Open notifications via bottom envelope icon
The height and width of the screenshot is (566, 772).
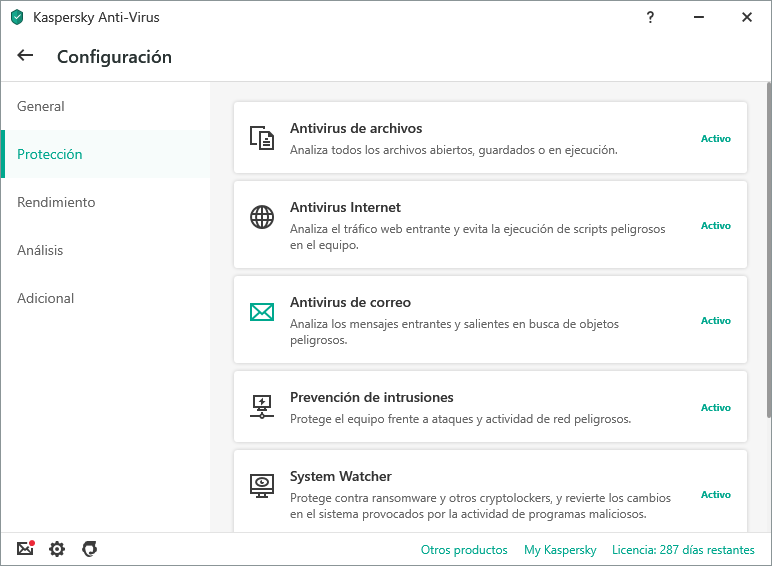[x=25, y=549]
